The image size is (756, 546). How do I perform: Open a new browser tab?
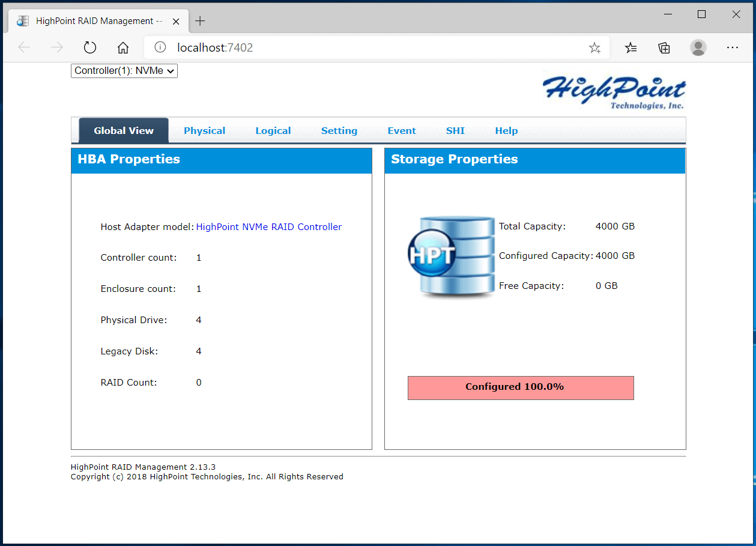click(x=200, y=21)
